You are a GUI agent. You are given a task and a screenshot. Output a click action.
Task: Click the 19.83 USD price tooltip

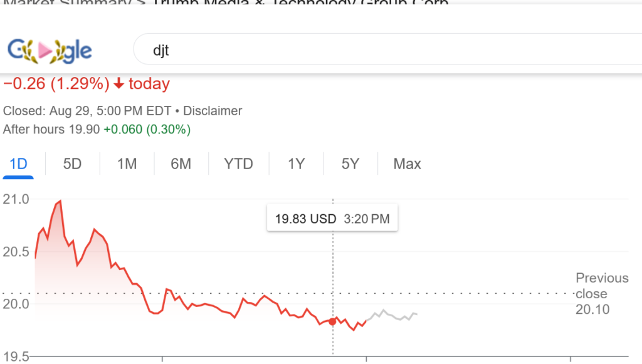coord(332,219)
